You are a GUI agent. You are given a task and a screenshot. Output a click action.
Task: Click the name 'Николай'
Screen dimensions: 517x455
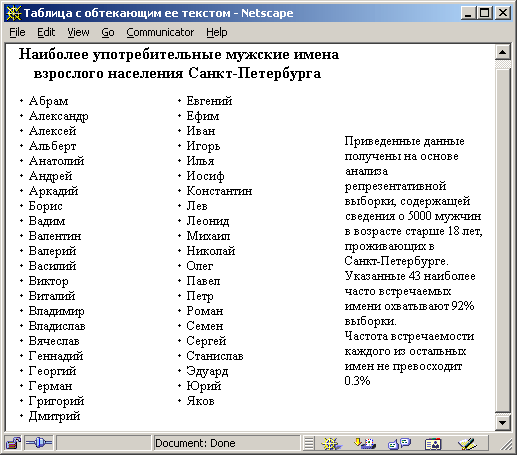click(211, 251)
